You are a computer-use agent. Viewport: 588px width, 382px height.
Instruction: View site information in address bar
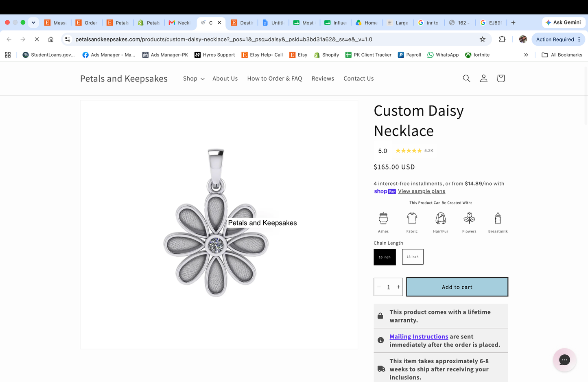click(68, 40)
